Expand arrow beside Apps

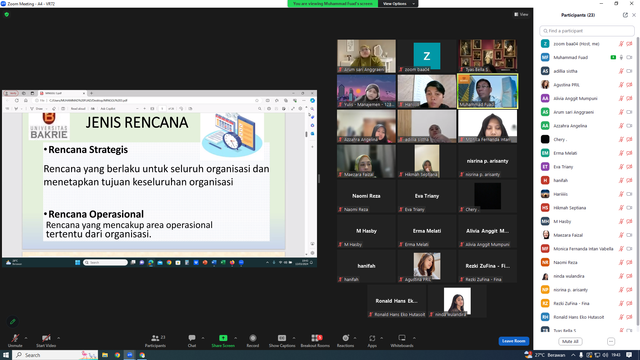(382, 338)
